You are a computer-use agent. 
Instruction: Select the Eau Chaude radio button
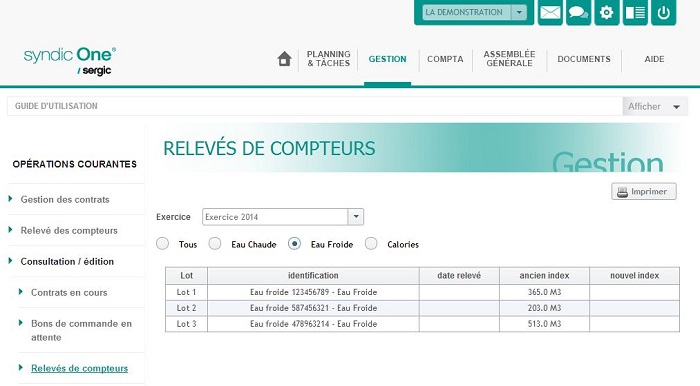pyautogui.click(x=215, y=244)
